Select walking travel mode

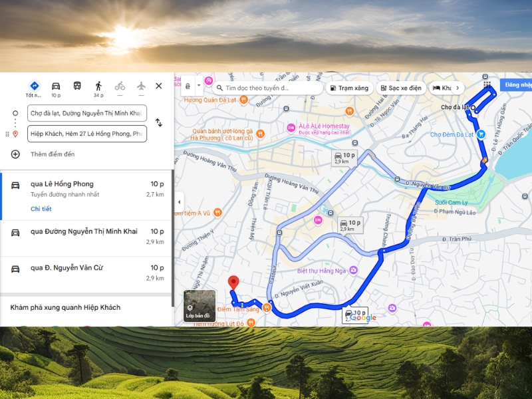(x=98, y=86)
